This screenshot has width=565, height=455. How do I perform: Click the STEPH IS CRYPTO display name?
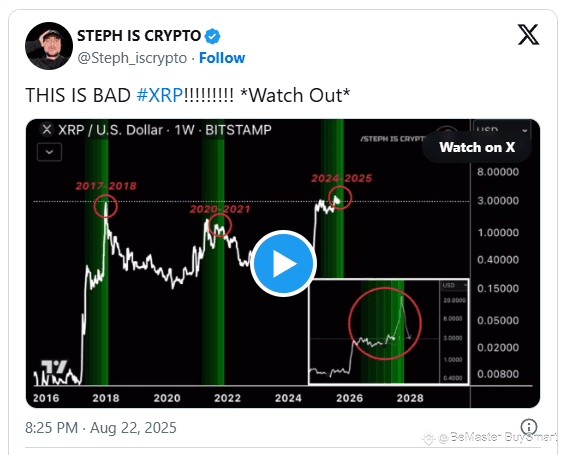(139, 36)
